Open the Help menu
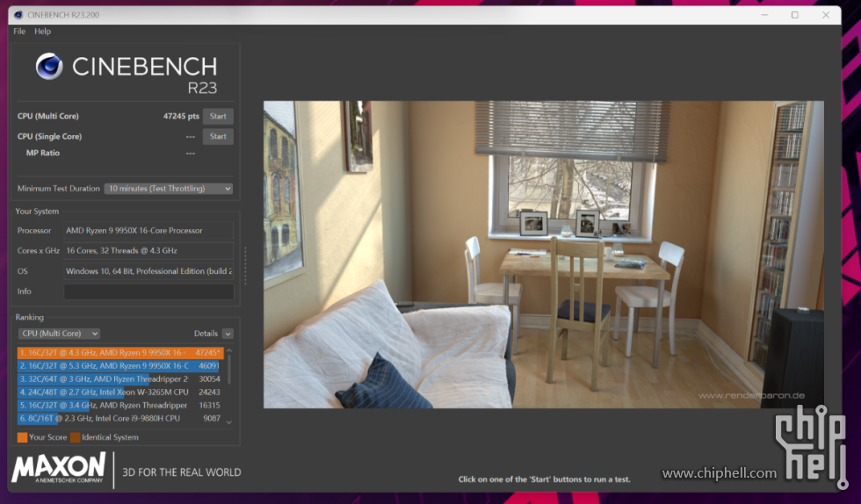Viewport: 861px width, 504px height. 42,32
